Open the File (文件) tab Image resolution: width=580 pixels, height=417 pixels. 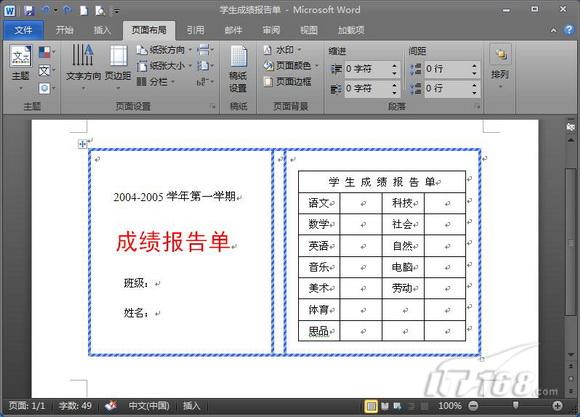(x=23, y=30)
